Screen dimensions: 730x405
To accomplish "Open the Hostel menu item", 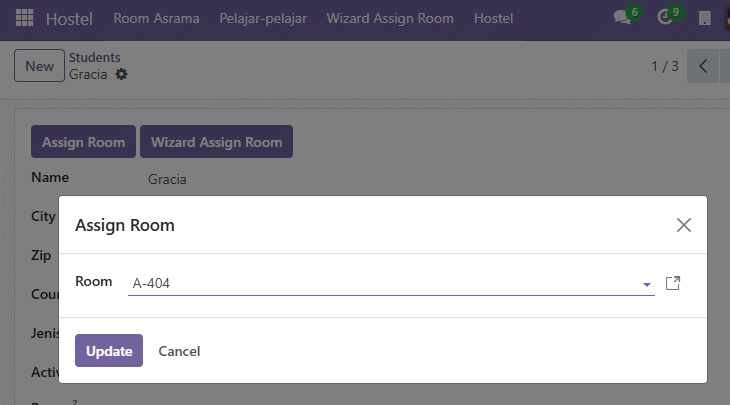I will coord(493,18).
